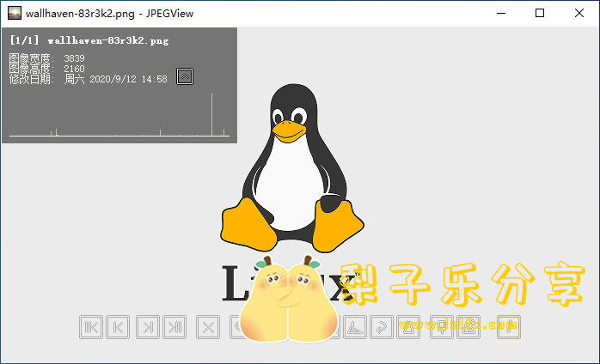Toggle the image info button
This screenshot has height=364, width=600.
coord(509,327)
